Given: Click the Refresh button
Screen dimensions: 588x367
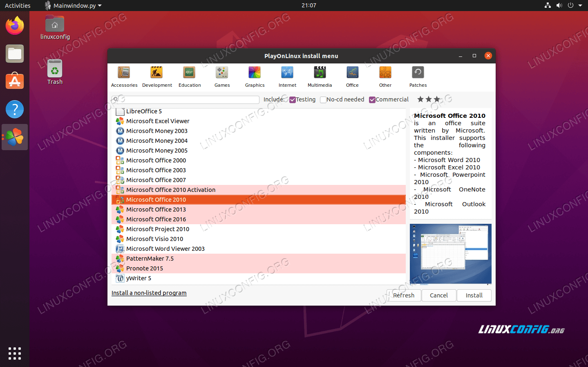Looking at the screenshot, I should click(x=404, y=295).
